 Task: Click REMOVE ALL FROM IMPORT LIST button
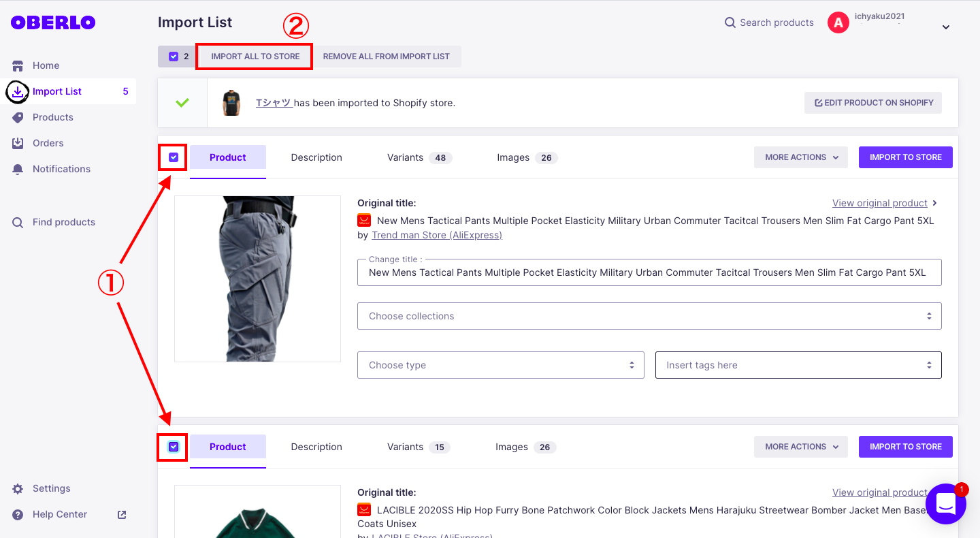(387, 57)
